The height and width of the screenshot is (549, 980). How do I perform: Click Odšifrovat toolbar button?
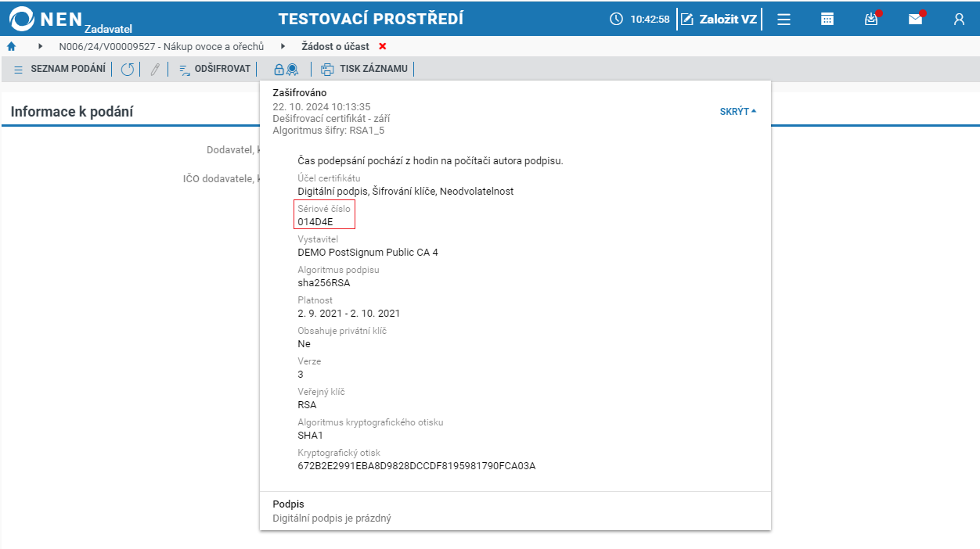[x=214, y=69]
